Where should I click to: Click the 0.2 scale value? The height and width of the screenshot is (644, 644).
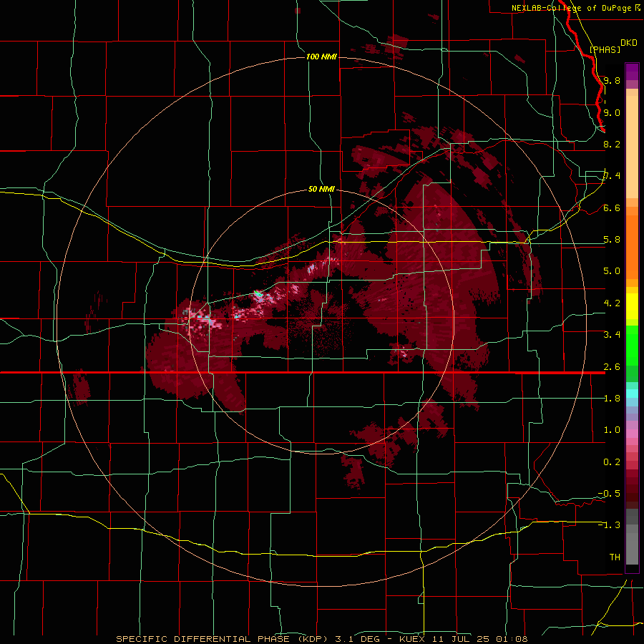click(x=612, y=462)
